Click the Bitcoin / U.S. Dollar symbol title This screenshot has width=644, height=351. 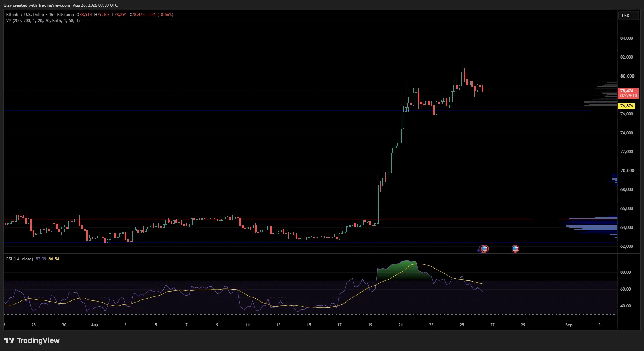coord(40,15)
